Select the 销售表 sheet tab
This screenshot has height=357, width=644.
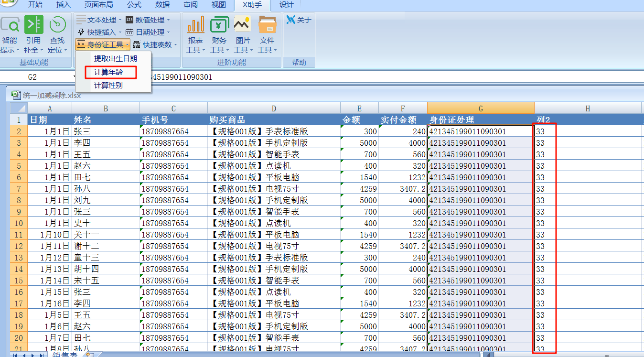(x=64, y=355)
